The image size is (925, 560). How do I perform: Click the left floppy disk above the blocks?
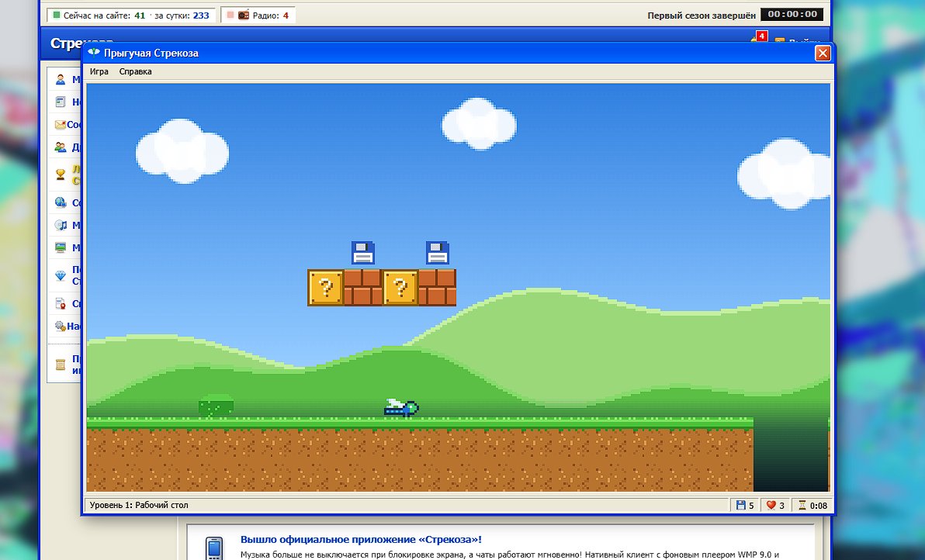coord(363,253)
